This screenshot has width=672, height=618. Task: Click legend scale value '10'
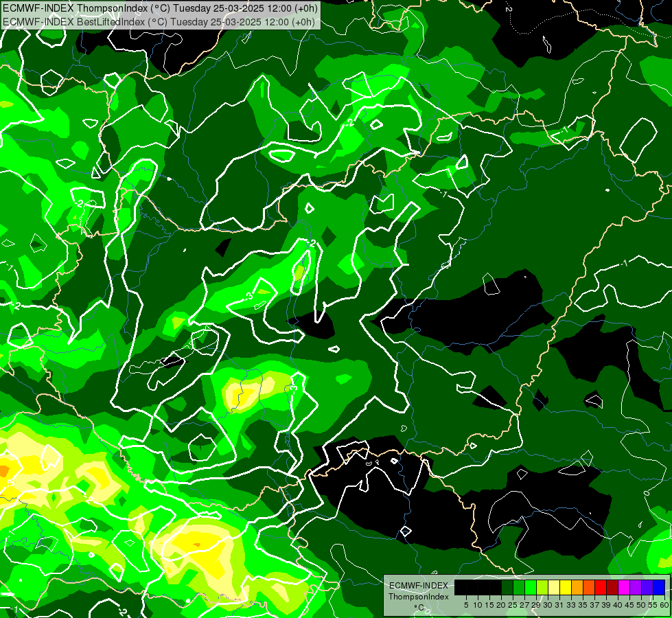[x=478, y=605]
